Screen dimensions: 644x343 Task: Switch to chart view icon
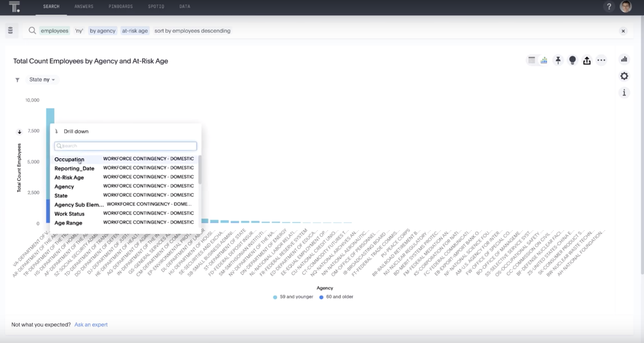[x=544, y=60]
